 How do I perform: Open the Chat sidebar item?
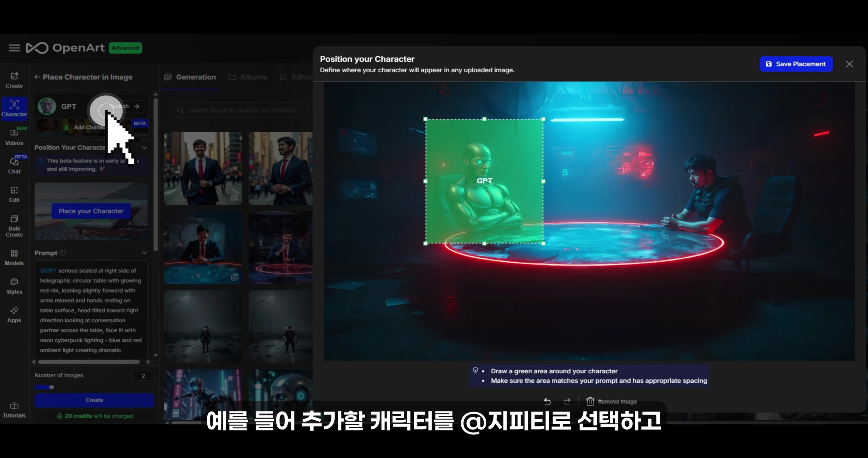[x=14, y=165]
